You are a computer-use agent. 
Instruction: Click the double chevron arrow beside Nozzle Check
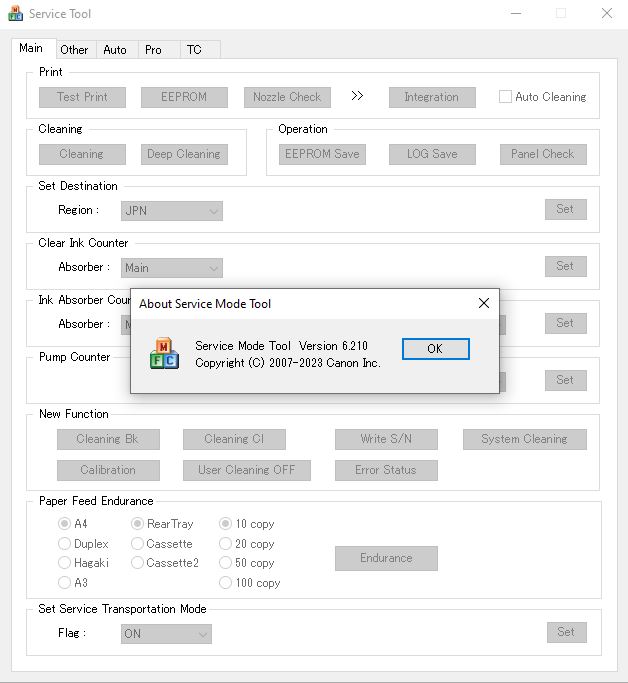pos(357,96)
